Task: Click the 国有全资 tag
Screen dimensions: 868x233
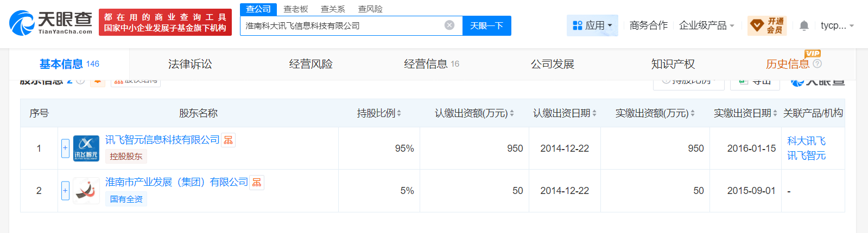Action: tap(126, 199)
